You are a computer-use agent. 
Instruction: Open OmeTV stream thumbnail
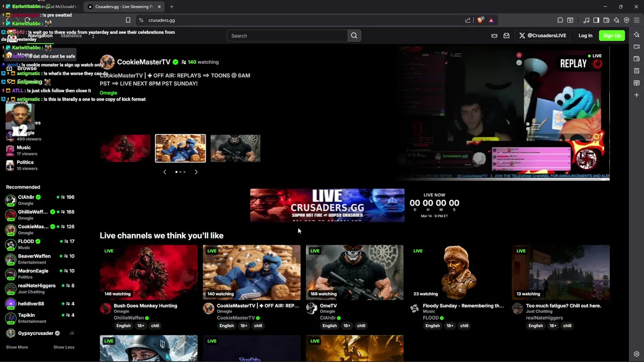click(x=355, y=273)
